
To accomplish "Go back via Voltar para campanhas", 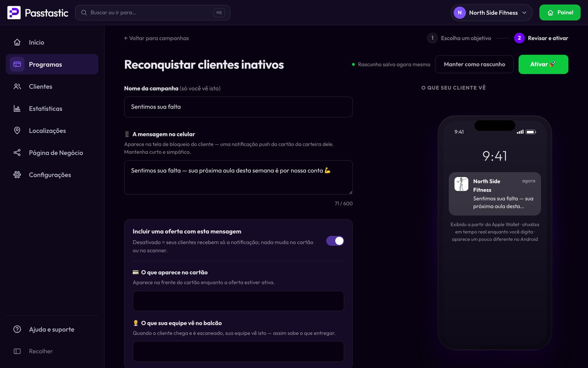I will (156, 38).
